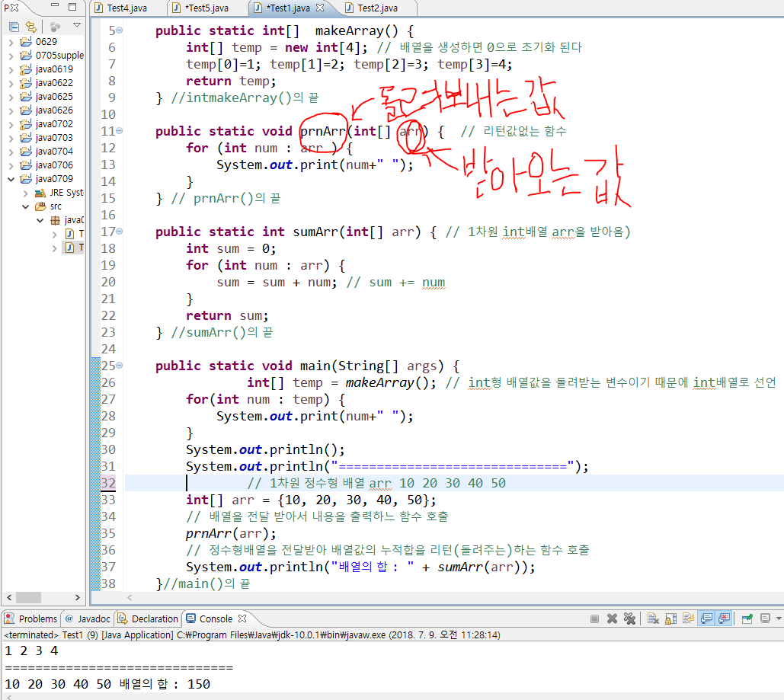Select the src source folder icon

40,206
